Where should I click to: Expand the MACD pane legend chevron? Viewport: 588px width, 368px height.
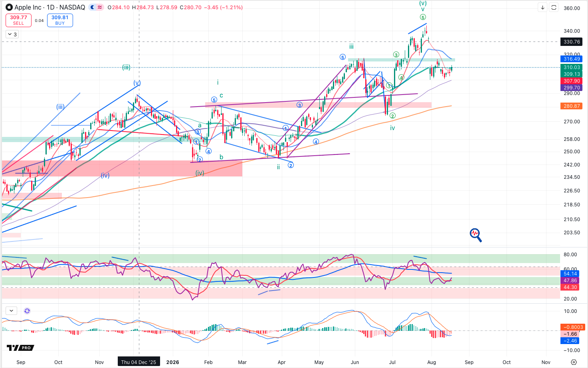[x=11, y=311]
